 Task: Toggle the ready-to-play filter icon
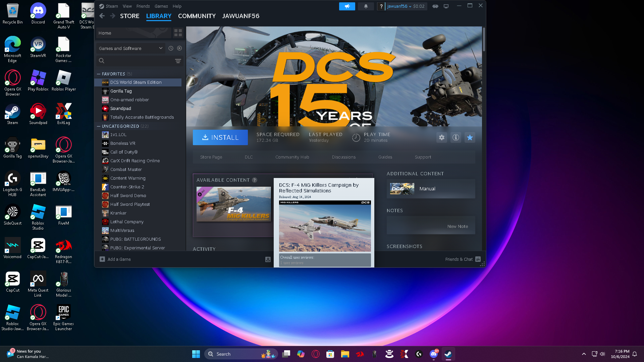click(x=179, y=48)
